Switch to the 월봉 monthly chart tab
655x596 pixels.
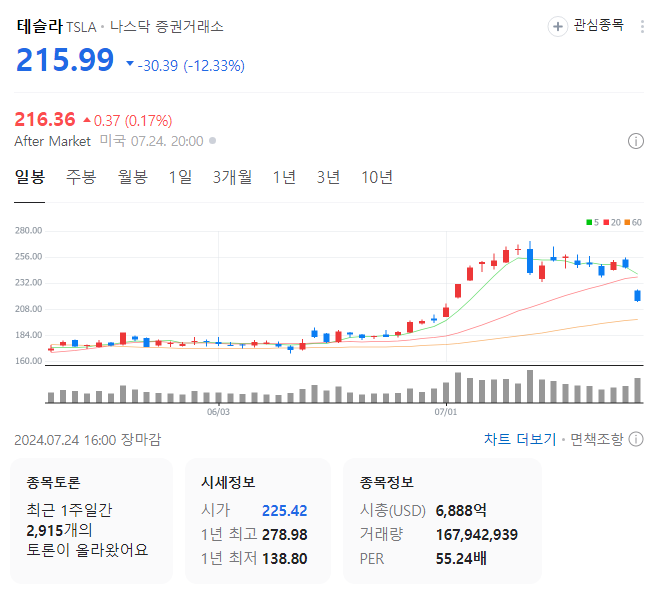pos(132,177)
